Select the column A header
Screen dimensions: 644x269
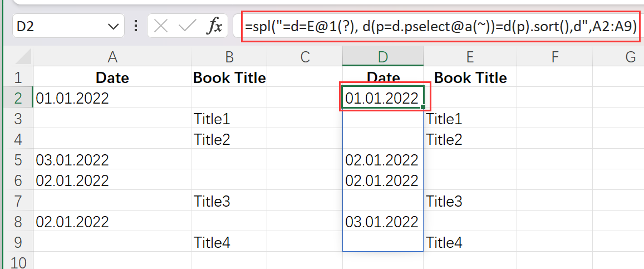pyautogui.click(x=112, y=57)
